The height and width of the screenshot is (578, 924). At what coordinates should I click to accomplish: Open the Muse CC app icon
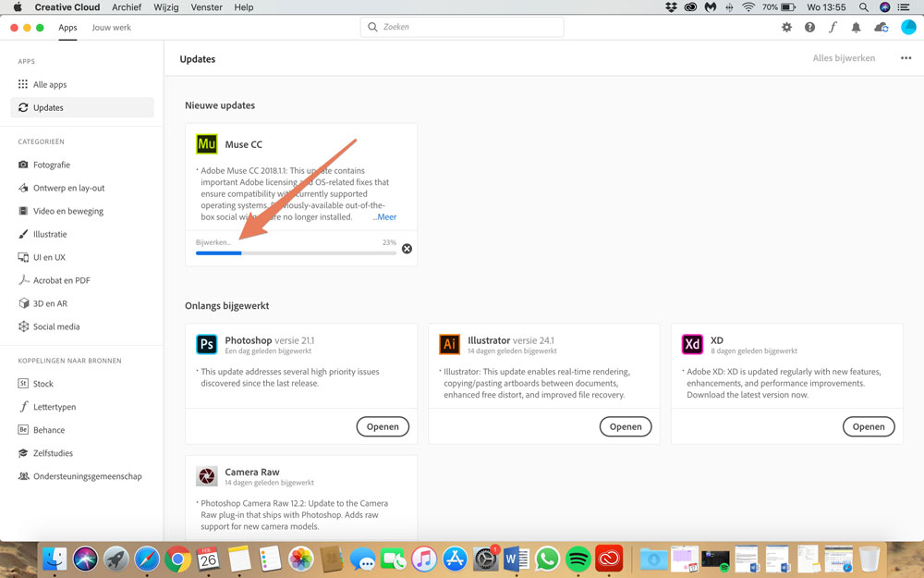(x=207, y=144)
